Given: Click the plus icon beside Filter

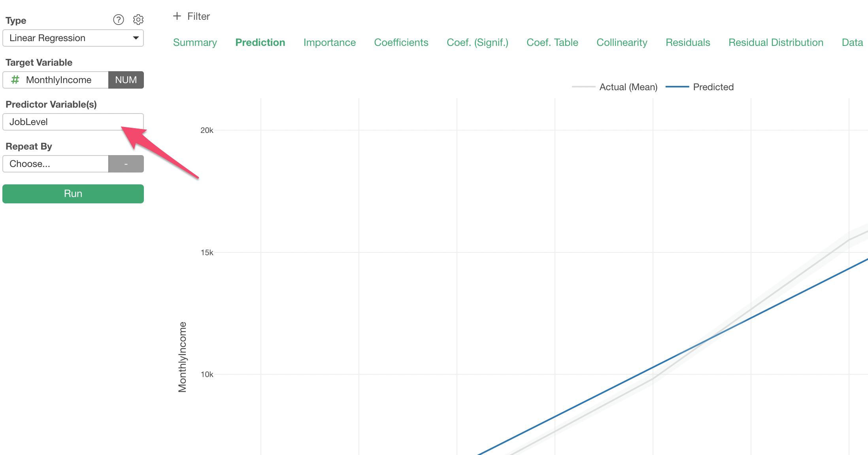Looking at the screenshot, I should (x=177, y=16).
